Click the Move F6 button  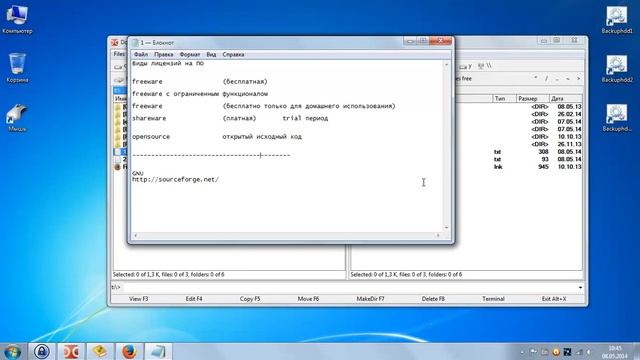[308, 299]
